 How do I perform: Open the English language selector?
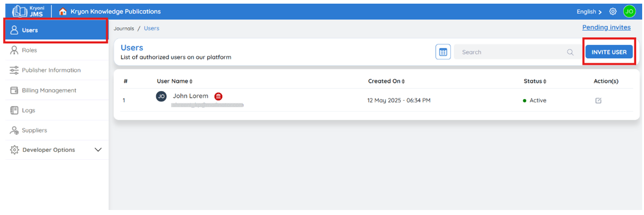[589, 11]
